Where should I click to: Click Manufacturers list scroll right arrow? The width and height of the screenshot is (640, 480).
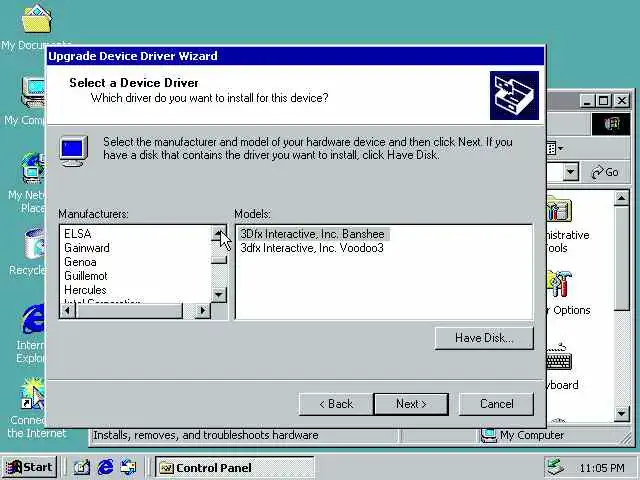pos(202,311)
